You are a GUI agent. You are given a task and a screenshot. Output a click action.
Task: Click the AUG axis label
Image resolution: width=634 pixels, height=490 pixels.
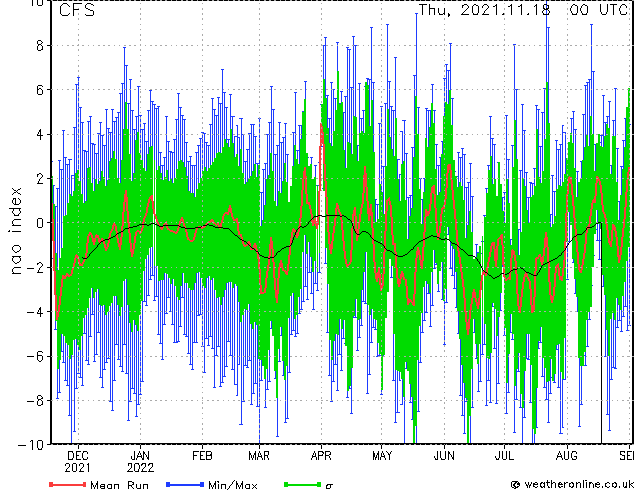(566, 456)
